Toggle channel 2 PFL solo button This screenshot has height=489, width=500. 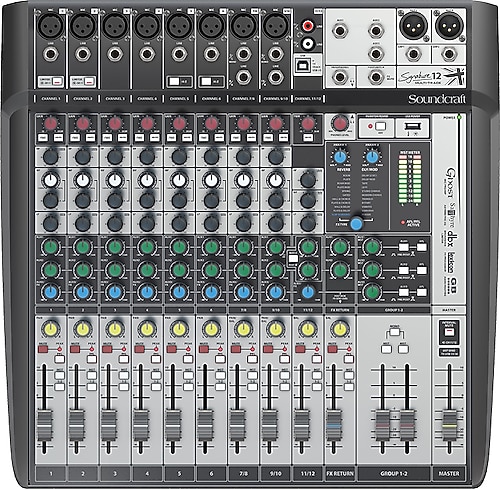92,359
